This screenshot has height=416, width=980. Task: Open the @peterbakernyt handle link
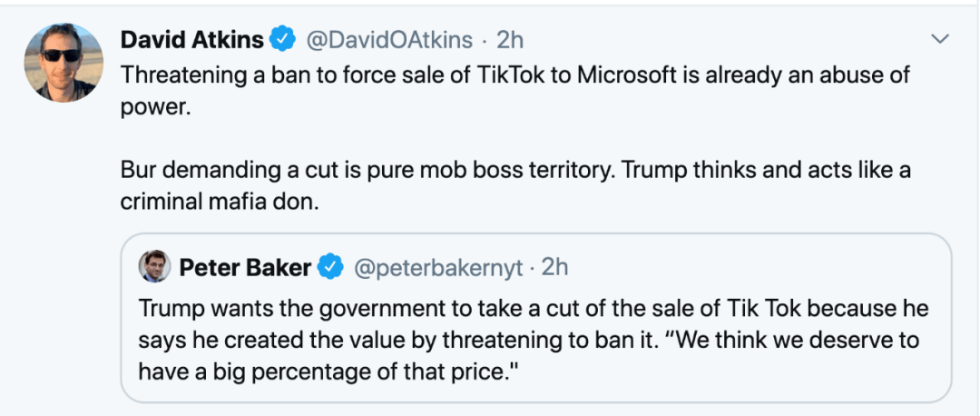pyautogui.click(x=438, y=267)
